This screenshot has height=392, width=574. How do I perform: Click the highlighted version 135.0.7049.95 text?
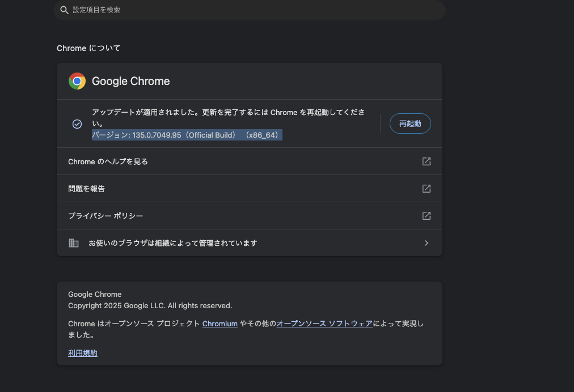187,135
